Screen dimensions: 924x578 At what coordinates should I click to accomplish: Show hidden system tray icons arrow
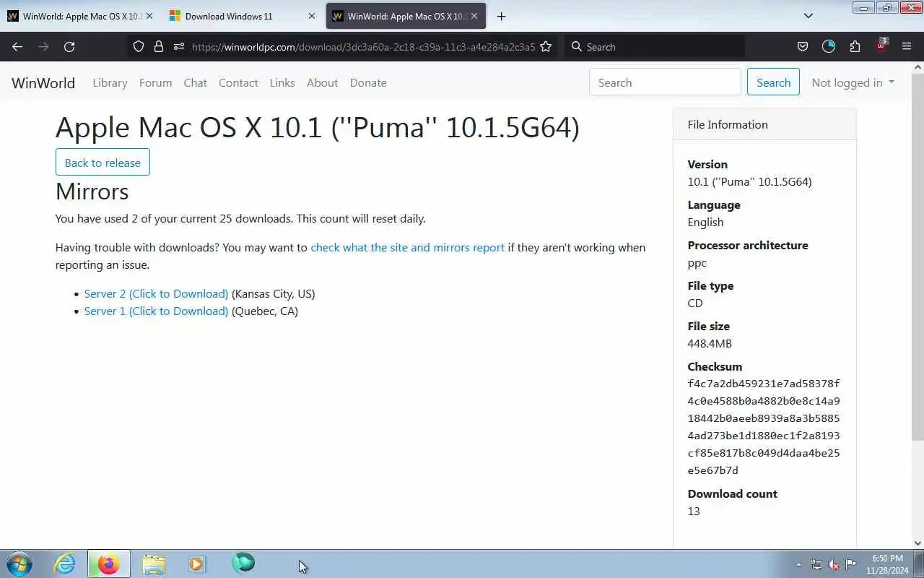tap(798, 564)
